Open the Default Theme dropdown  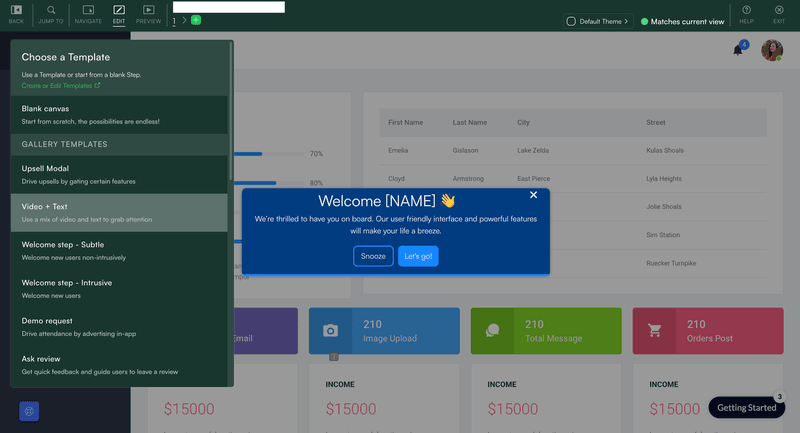[x=598, y=21]
